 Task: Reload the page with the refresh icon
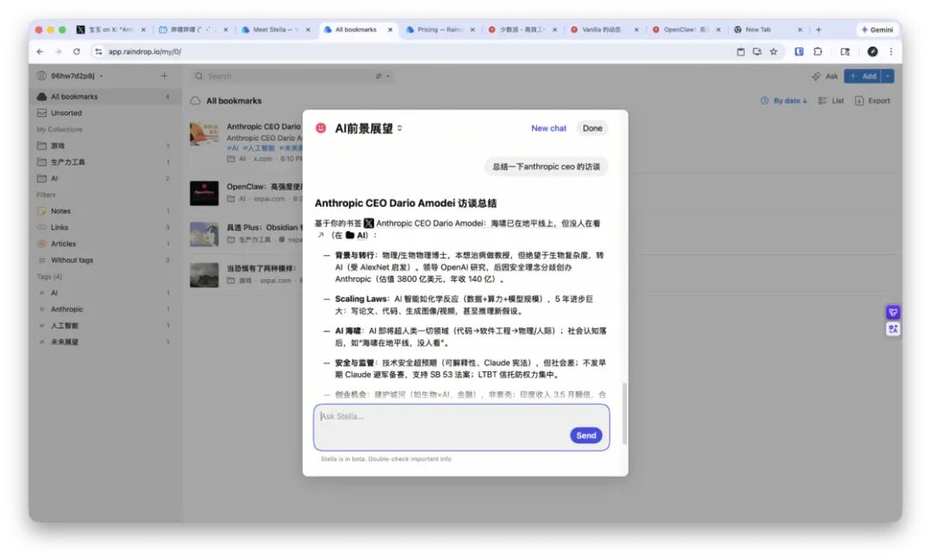click(77, 52)
